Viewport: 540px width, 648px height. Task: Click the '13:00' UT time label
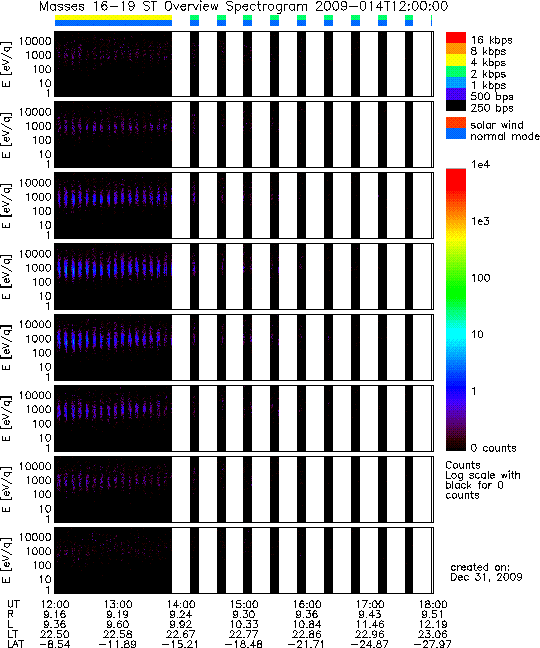pos(118,605)
